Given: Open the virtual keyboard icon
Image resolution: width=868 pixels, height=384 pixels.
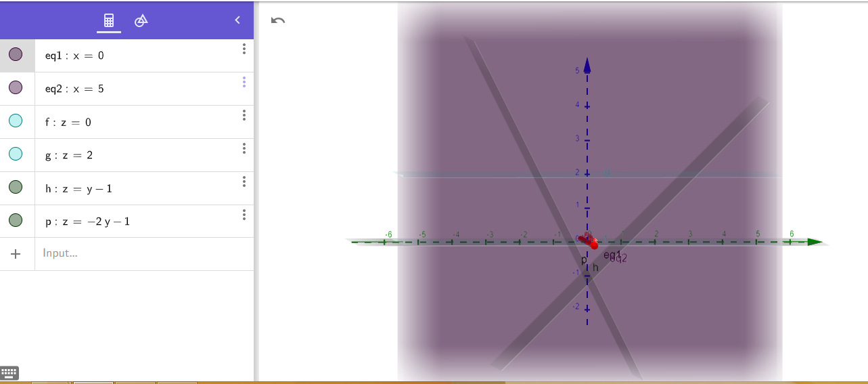Looking at the screenshot, I should (x=9, y=372).
